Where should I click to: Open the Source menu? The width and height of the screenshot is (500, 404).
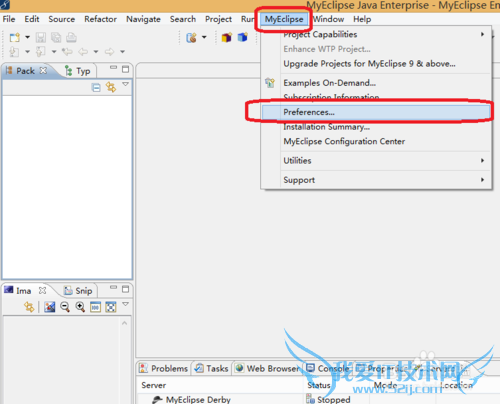pyautogui.click(x=62, y=19)
